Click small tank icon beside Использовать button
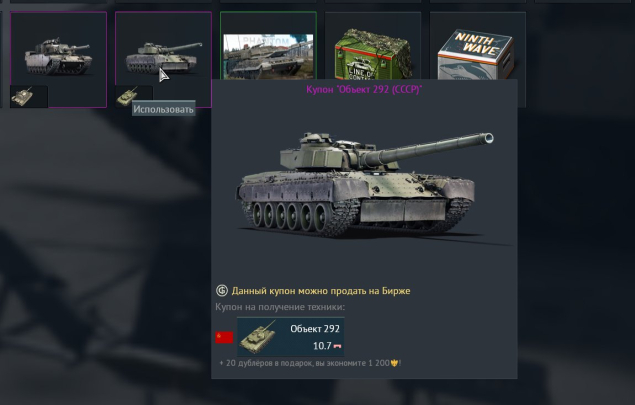The image size is (635, 405). click(126, 96)
